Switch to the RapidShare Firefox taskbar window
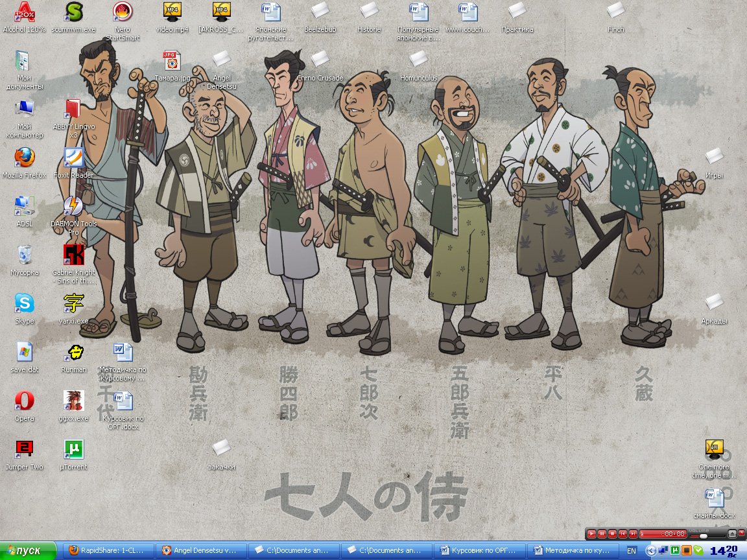This screenshot has width=747, height=560. tap(109, 550)
